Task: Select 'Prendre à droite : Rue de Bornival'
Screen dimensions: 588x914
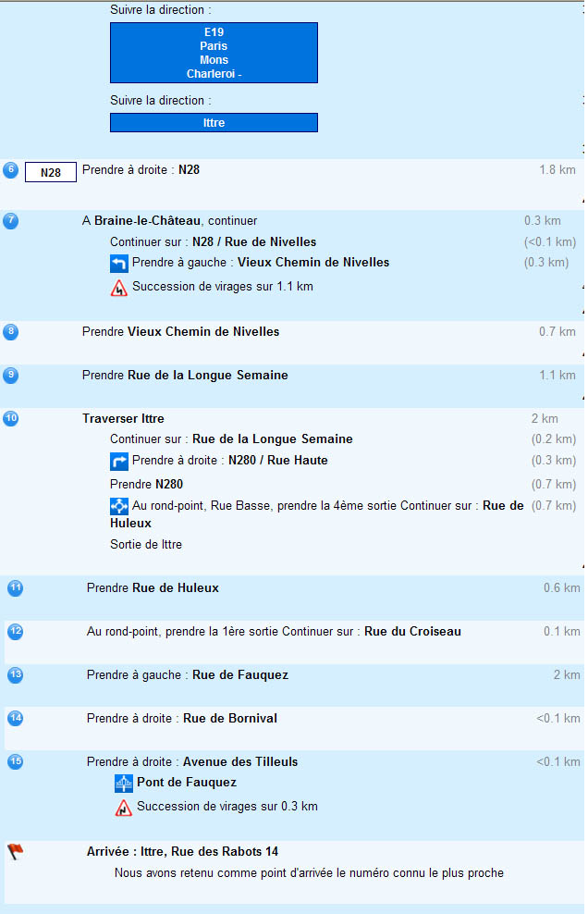Action: pos(182,718)
